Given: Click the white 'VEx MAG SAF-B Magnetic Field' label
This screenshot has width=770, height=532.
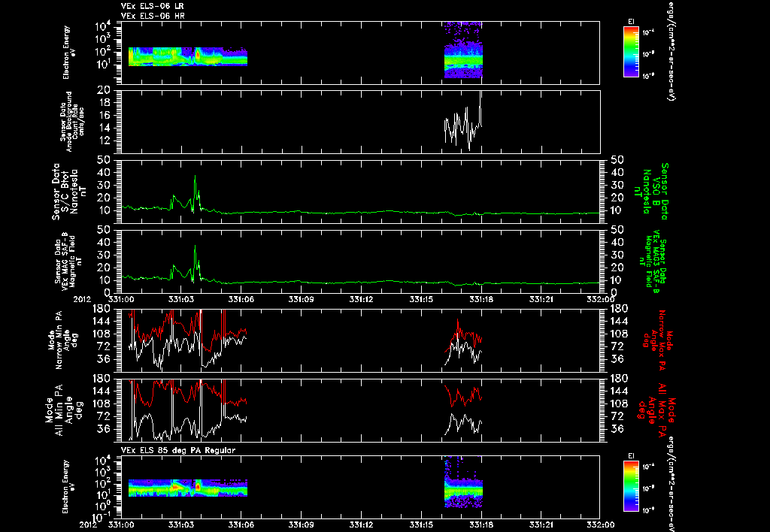Looking at the screenshot, I should (x=68, y=261).
